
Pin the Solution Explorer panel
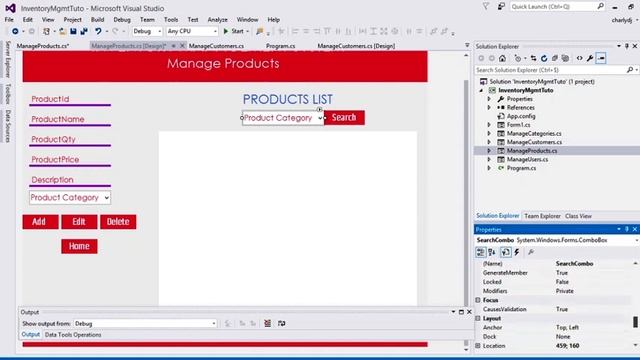[x=627, y=46]
